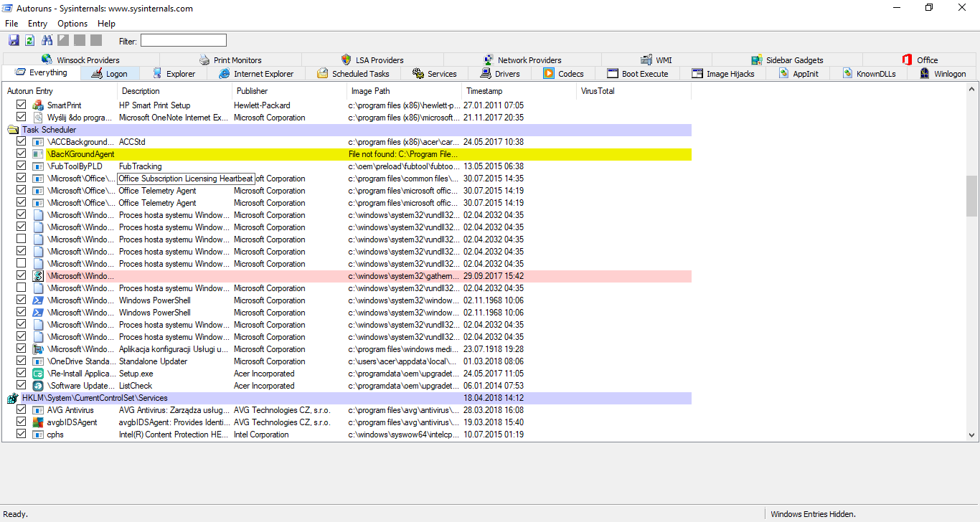Click the VirusTotal column header
Image resolution: width=980 pixels, height=522 pixels.
(634, 91)
